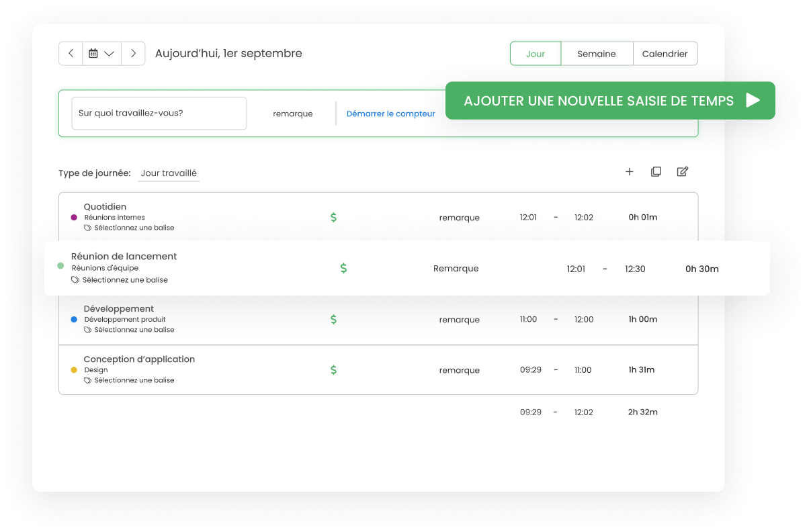Click the copy entries icon

656,172
